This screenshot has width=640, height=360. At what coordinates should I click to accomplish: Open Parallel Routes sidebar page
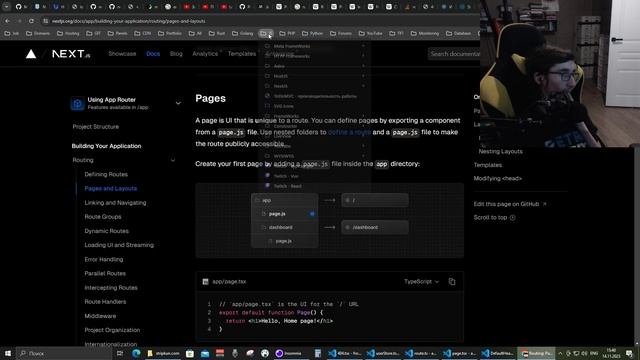click(105, 273)
